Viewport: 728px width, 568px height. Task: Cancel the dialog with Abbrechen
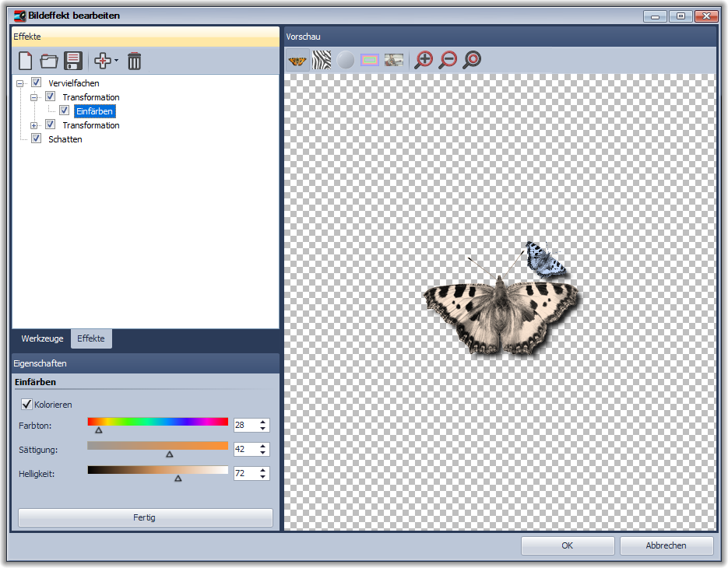tap(666, 545)
